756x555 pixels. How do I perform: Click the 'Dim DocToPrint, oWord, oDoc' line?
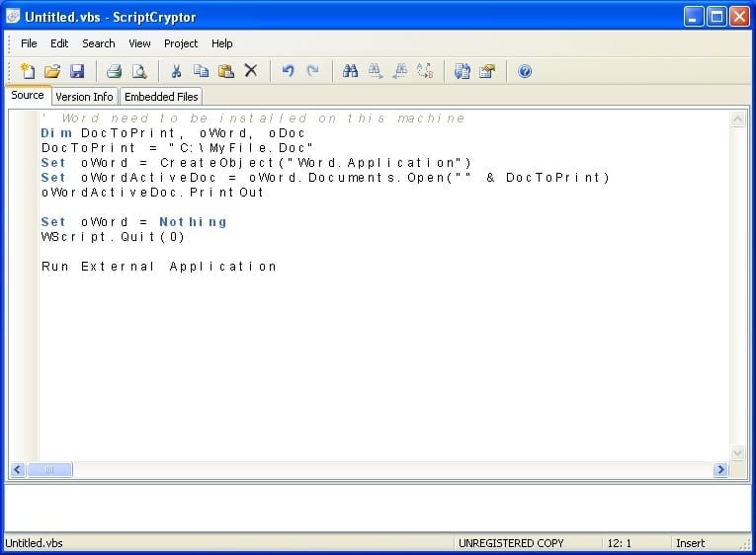(173, 133)
